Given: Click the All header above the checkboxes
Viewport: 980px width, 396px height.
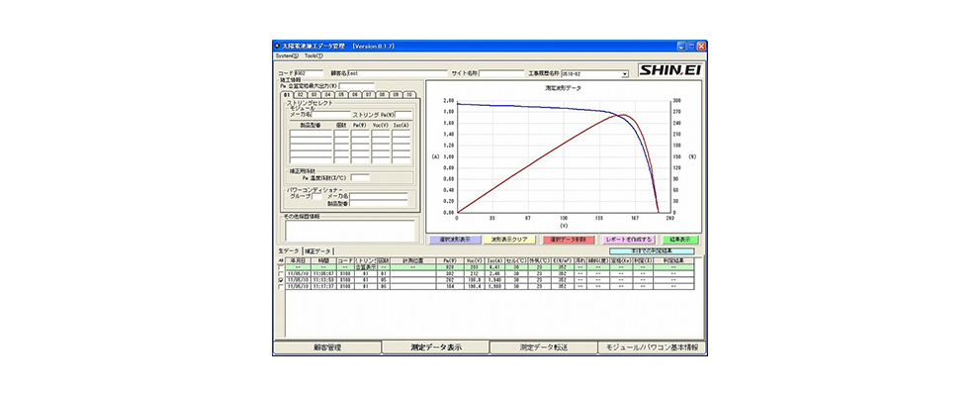Looking at the screenshot, I should point(281,260).
